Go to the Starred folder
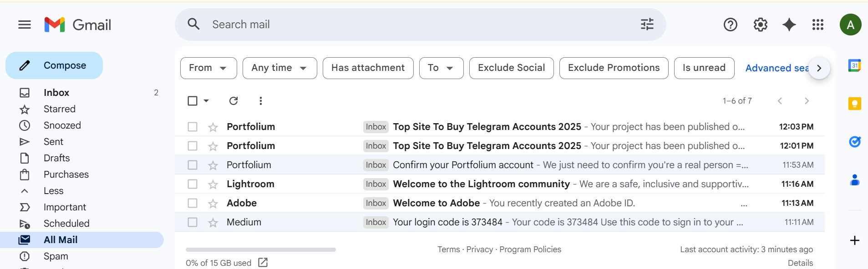This screenshot has width=868, height=269. tap(59, 109)
